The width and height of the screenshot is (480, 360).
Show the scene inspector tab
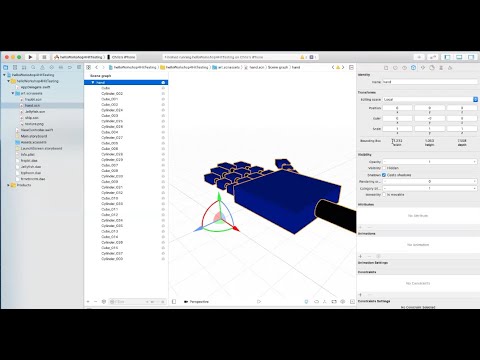click(450, 68)
